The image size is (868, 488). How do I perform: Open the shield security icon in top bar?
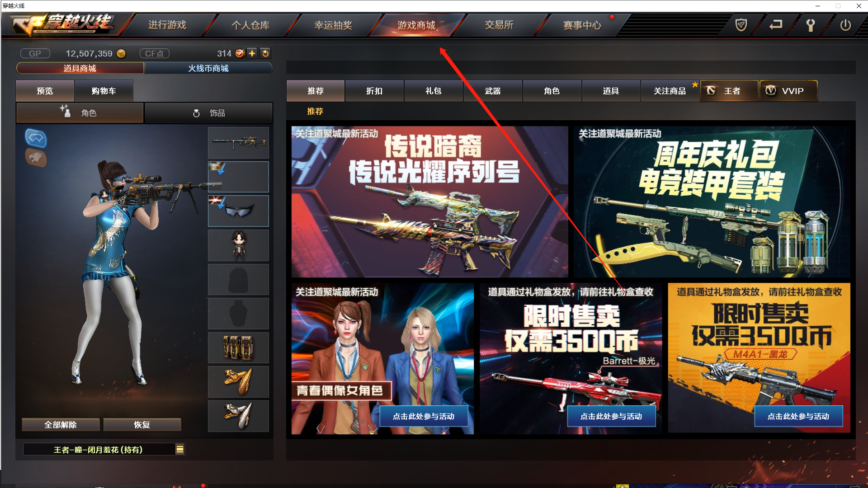(x=741, y=25)
